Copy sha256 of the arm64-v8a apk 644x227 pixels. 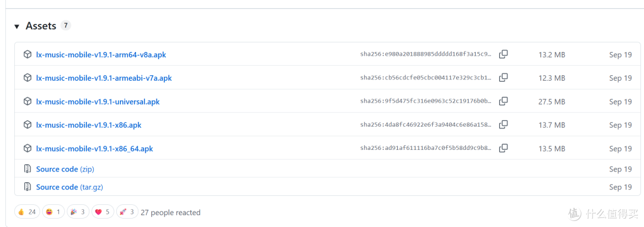(503, 54)
